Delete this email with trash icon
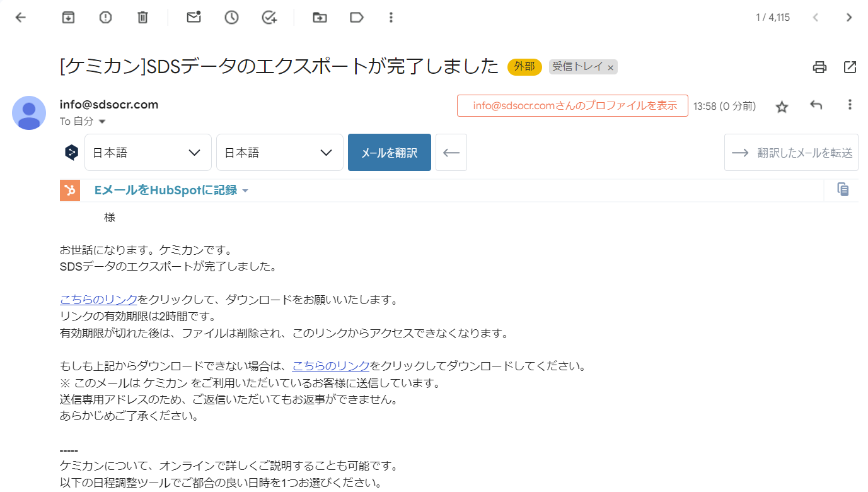This screenshot has height=492, width=868. point(142,18)
